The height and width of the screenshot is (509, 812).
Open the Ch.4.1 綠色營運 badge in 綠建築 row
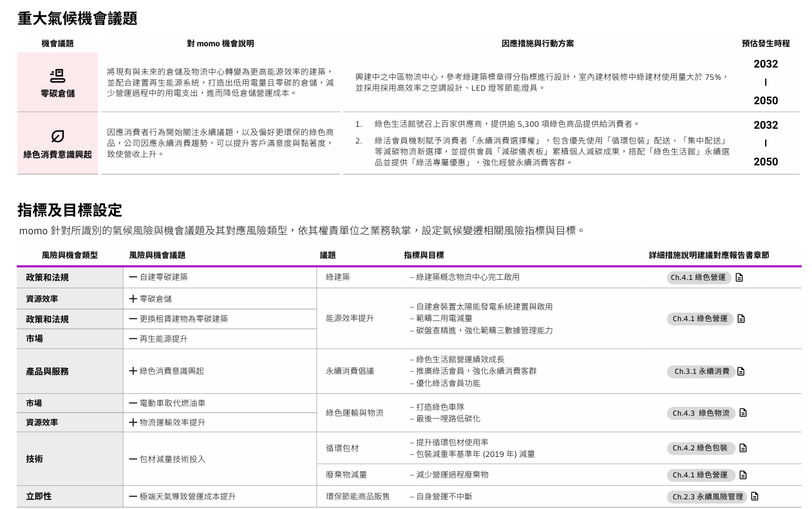tap(698, 278)
